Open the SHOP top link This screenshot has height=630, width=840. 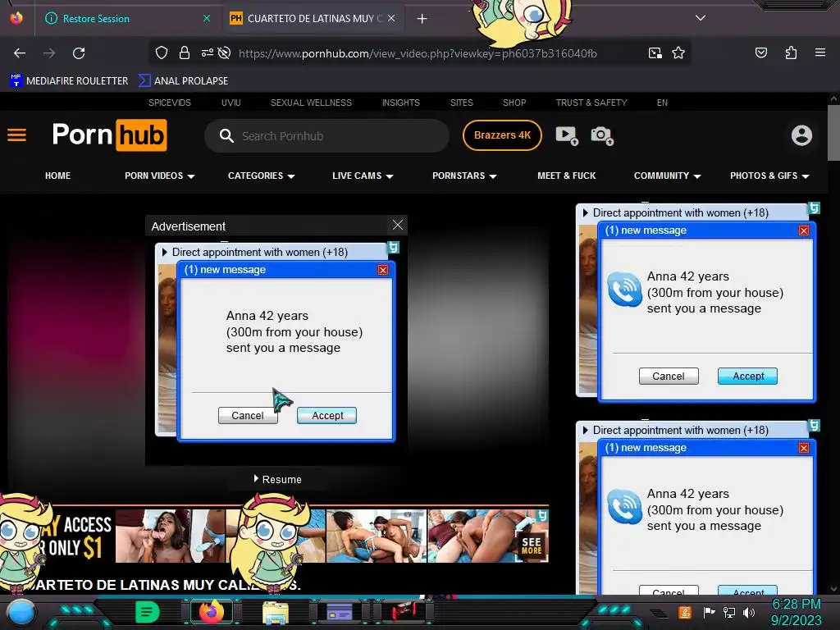[514, 103]
